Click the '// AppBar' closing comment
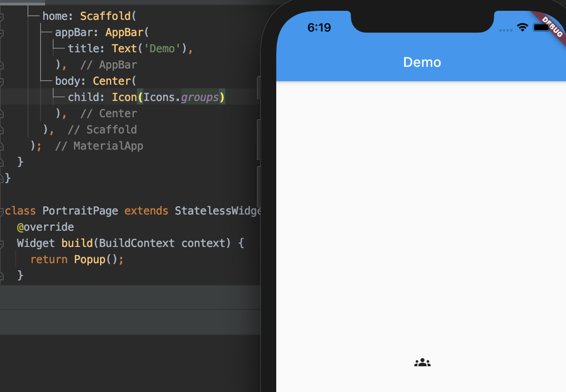The height and width of the screenshot is (392, 566). [109, 65]
